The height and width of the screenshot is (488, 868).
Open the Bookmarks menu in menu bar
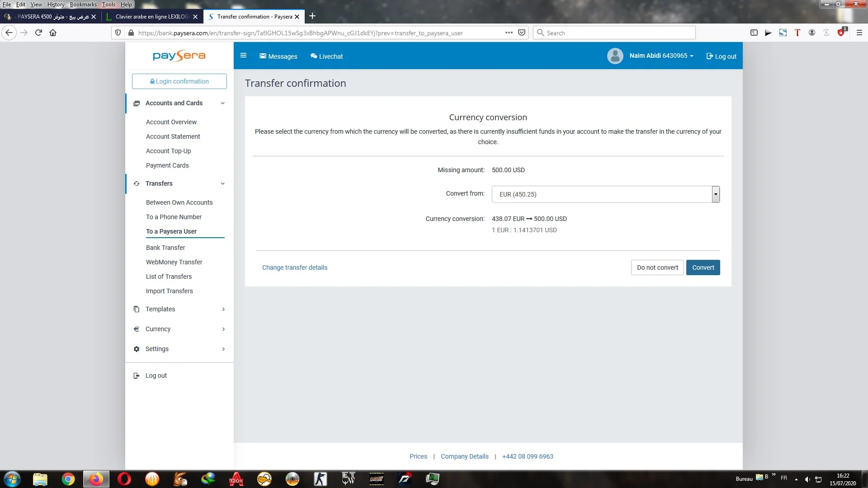pos(83,5)
